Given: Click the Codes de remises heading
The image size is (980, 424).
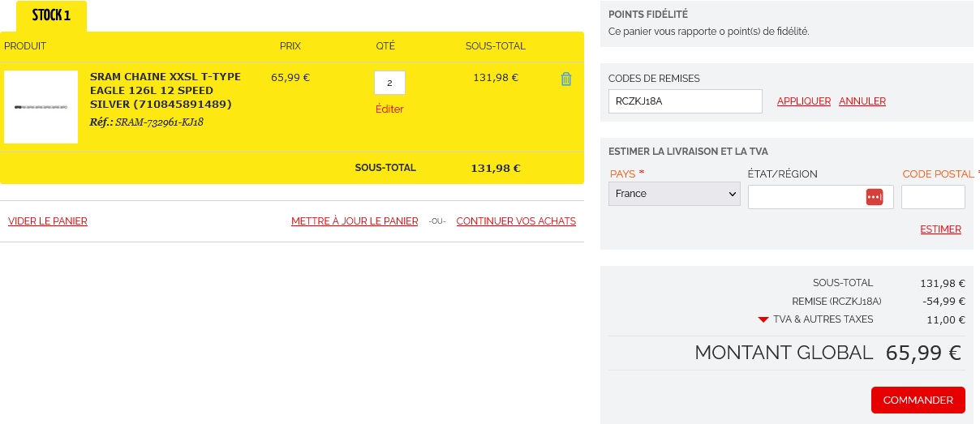Looking at the screenshot, I should coord(654,79).
